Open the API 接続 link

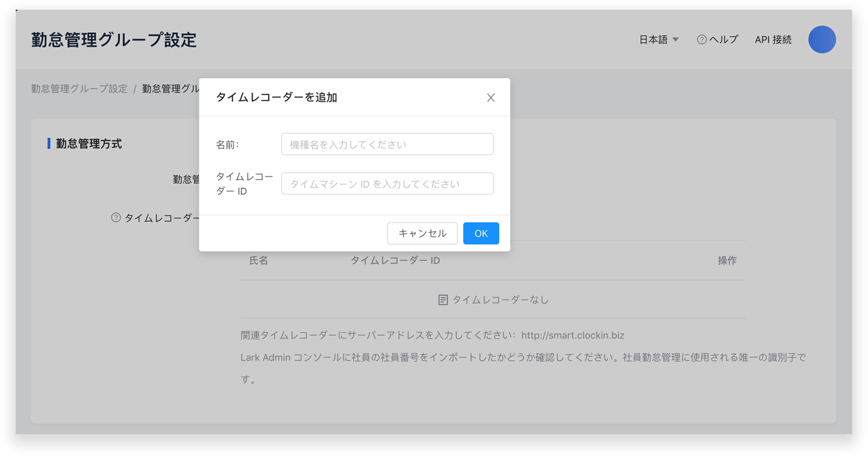pyautogui.click(x=773, y=39)
